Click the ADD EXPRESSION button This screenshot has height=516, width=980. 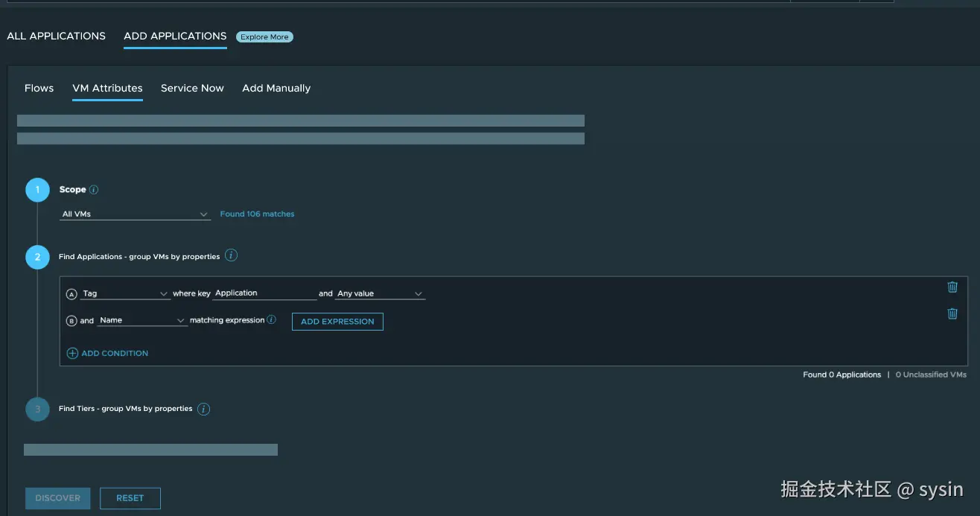(x=337, y=322)
